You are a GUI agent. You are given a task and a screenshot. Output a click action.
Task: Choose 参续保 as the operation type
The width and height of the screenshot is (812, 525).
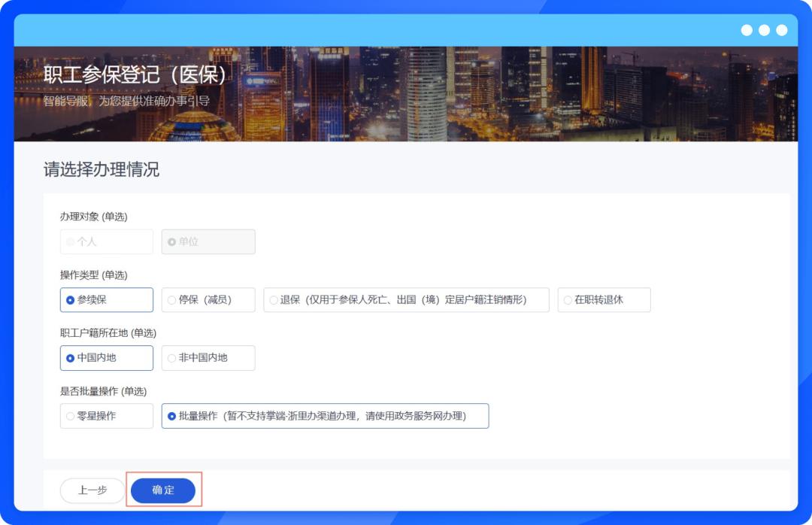106,300
